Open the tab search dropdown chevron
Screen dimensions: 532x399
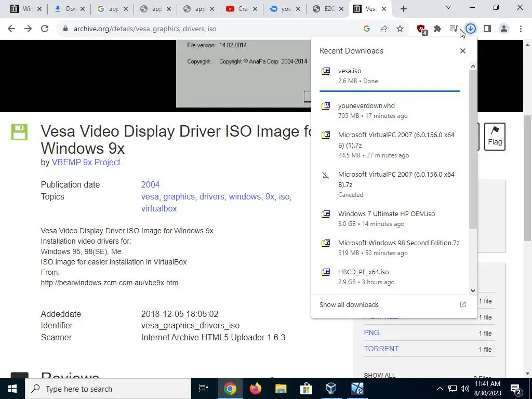(x=448, y=7)
